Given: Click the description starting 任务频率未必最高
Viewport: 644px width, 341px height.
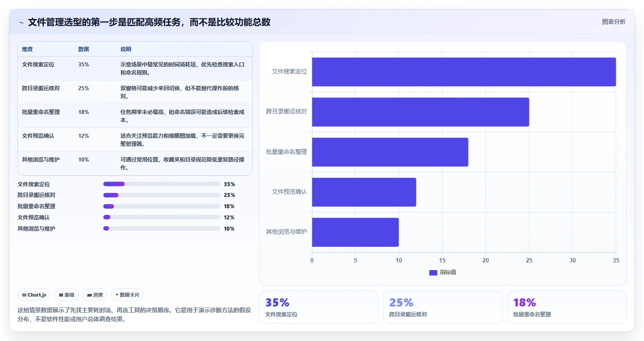Looking at the screenshot, I should click(x=183, y=116).
